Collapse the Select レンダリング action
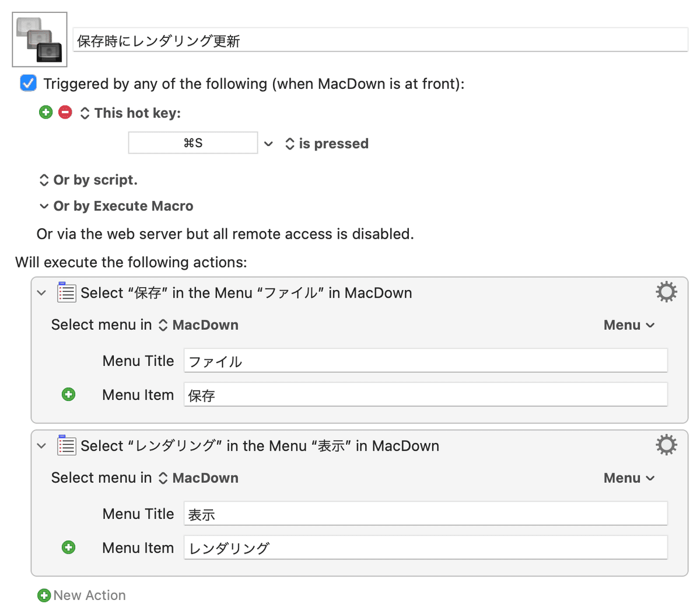The width and height of the screenshot is (700, 614). (41, 446)
